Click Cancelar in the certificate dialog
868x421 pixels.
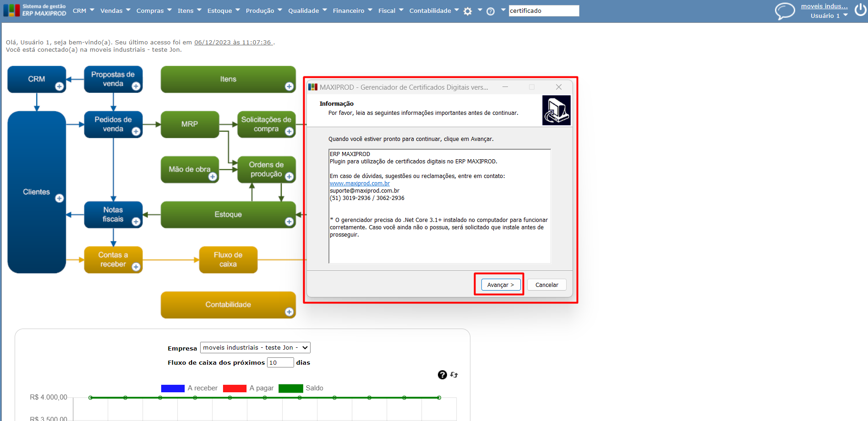point(547,285)
